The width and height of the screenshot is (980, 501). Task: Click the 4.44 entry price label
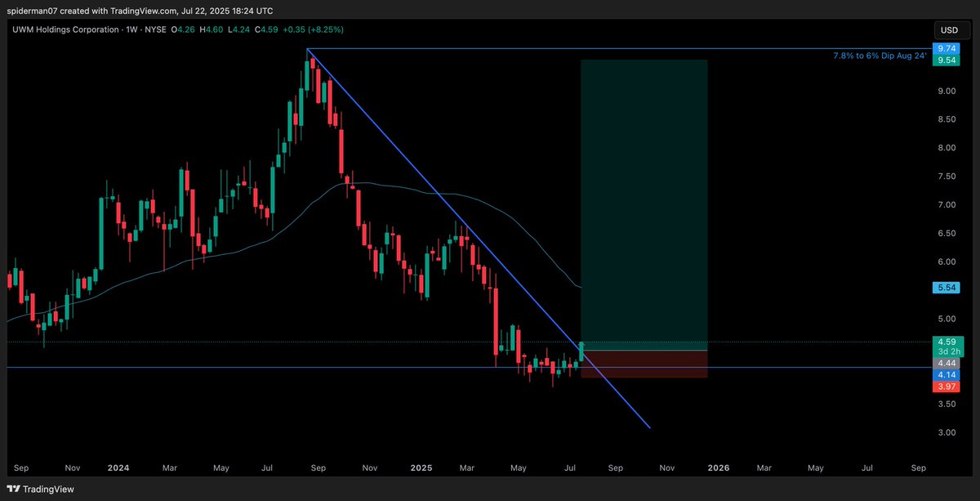click(947, 362)
